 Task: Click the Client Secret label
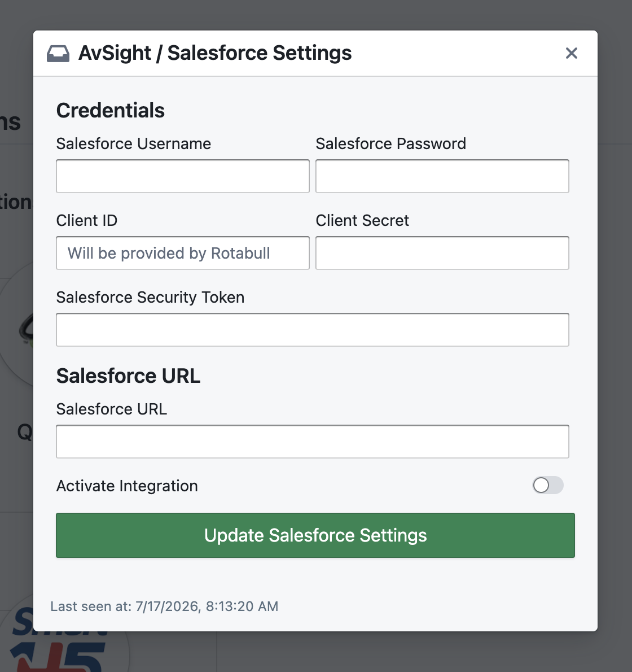pyautogui.click(x=362, y=220)
